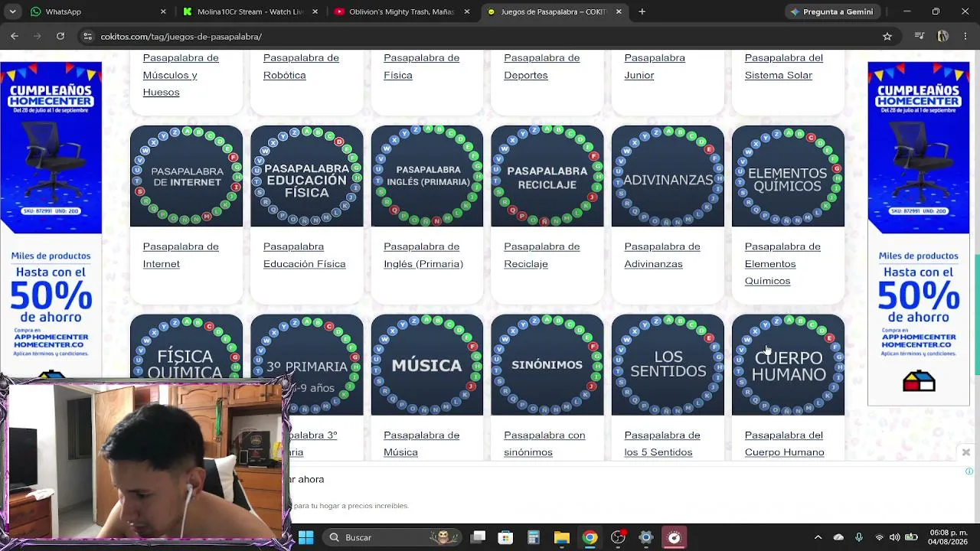Close the Oblivion's Mighty Trash tab

[x=467, y=11]
